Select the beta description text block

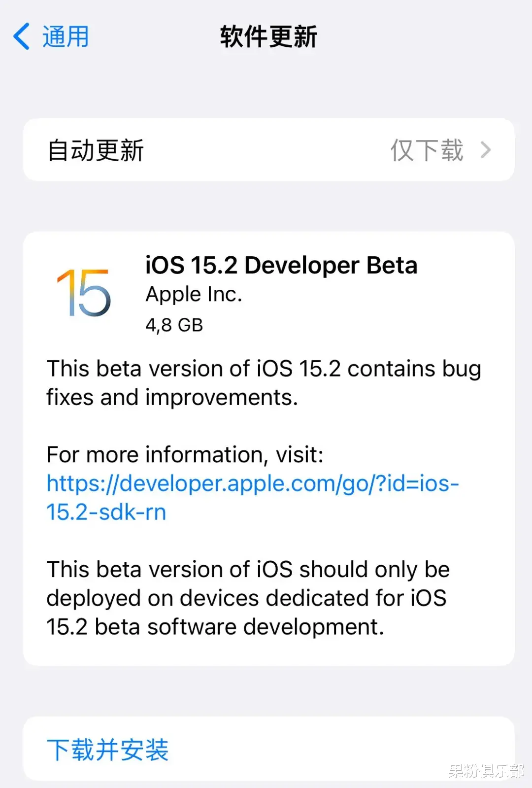coord(263,382)
